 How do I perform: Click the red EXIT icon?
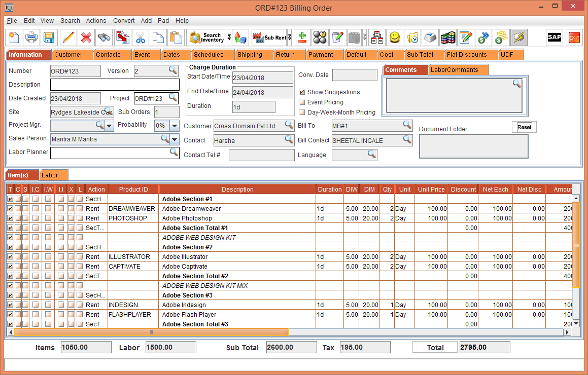click(x=574, y=37)
